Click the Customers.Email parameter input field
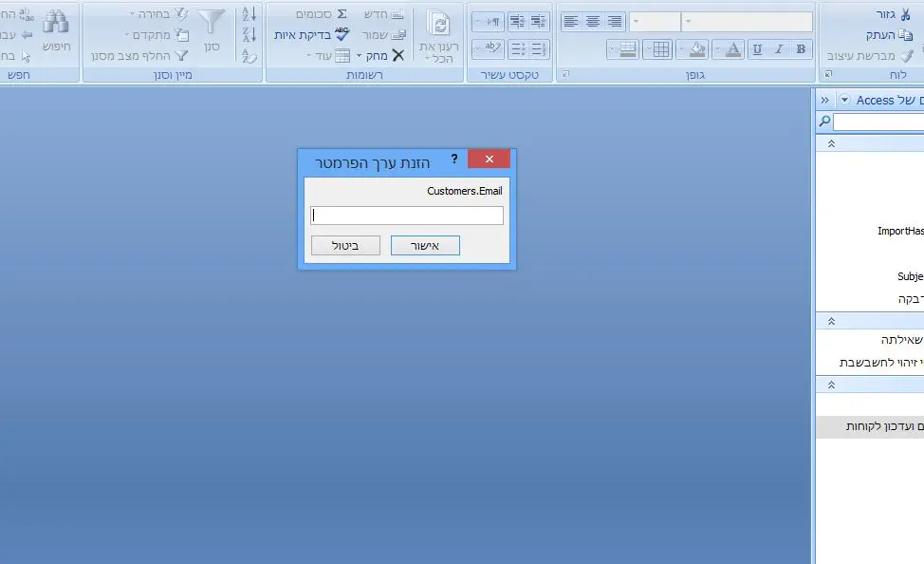The width and height of the screenshot is (924, 564). click(407, 216)
